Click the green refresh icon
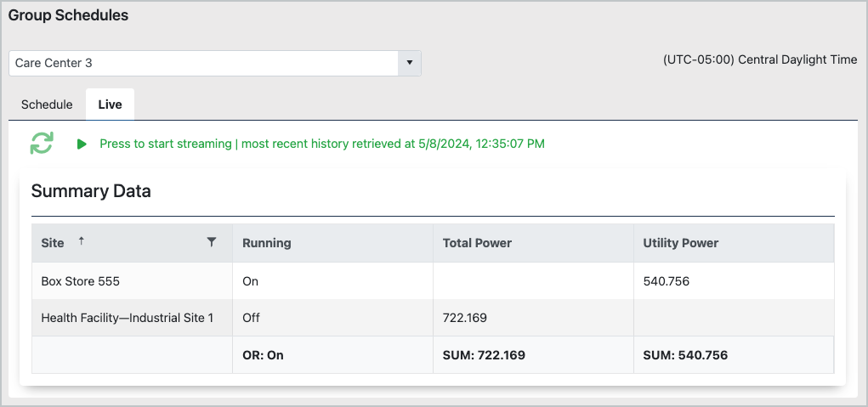This screenshot has height=407, width=868. (x=42, y=144)
